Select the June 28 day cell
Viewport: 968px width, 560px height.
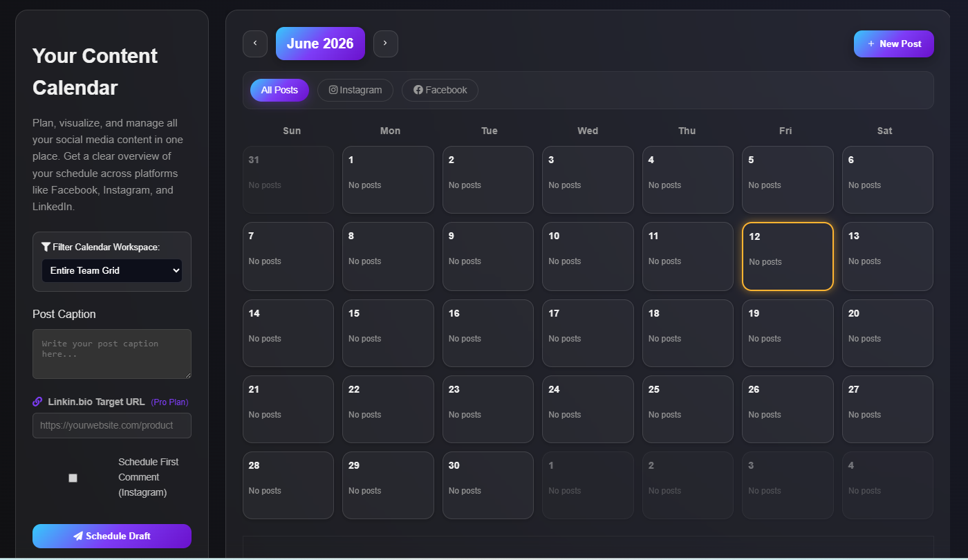pos(288,485)
